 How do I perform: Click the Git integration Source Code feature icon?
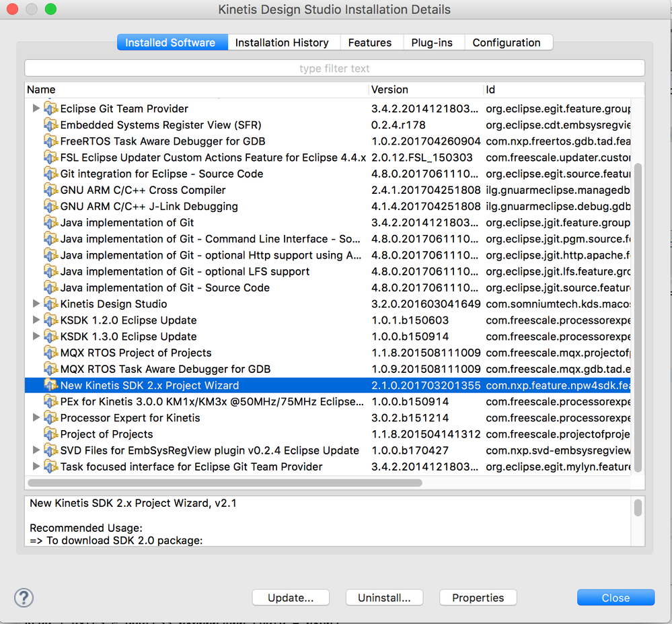pos(50,174)
